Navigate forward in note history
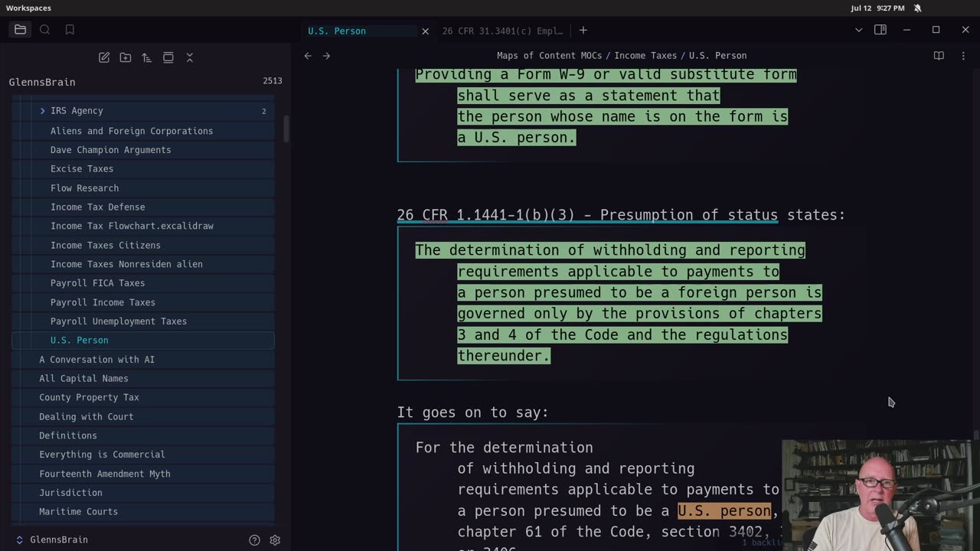Viewport: 980px width, 551px height. coord(326,55)
